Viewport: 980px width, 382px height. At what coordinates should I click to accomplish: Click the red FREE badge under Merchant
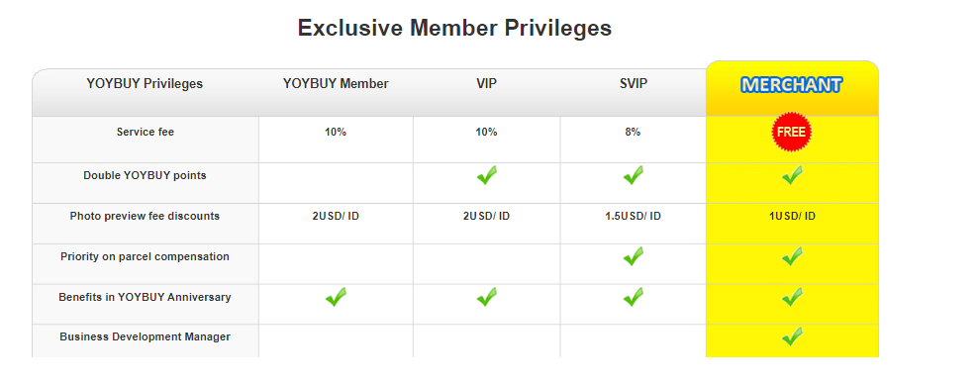tap(792, 132)
